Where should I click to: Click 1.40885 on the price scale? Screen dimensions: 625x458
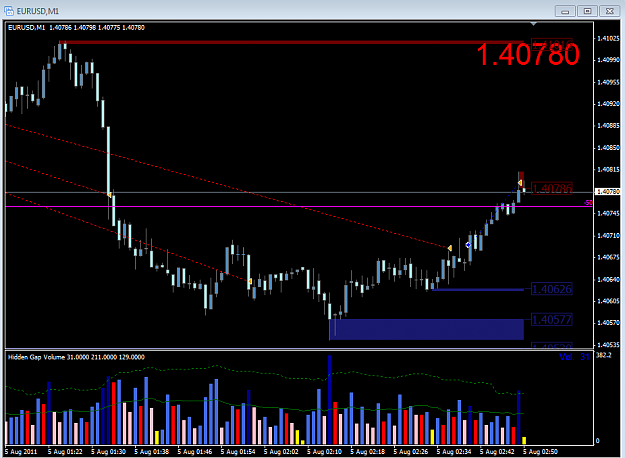(x=608, y=126)
